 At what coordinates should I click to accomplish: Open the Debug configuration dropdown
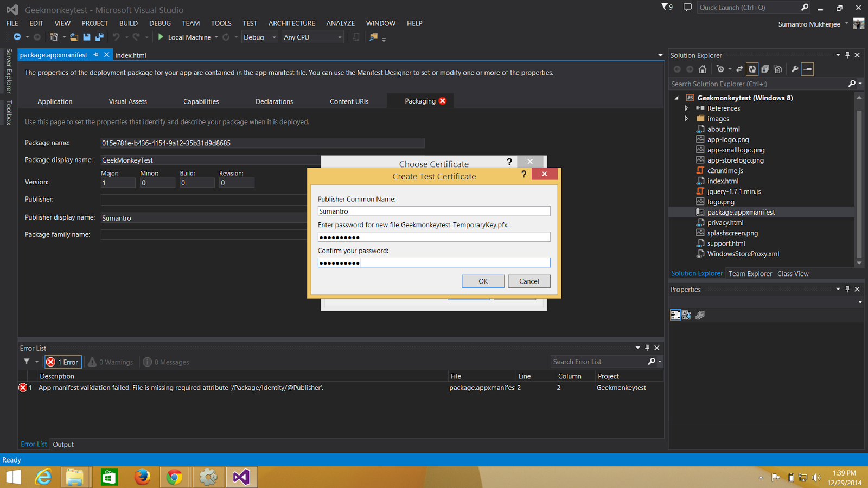260,37
